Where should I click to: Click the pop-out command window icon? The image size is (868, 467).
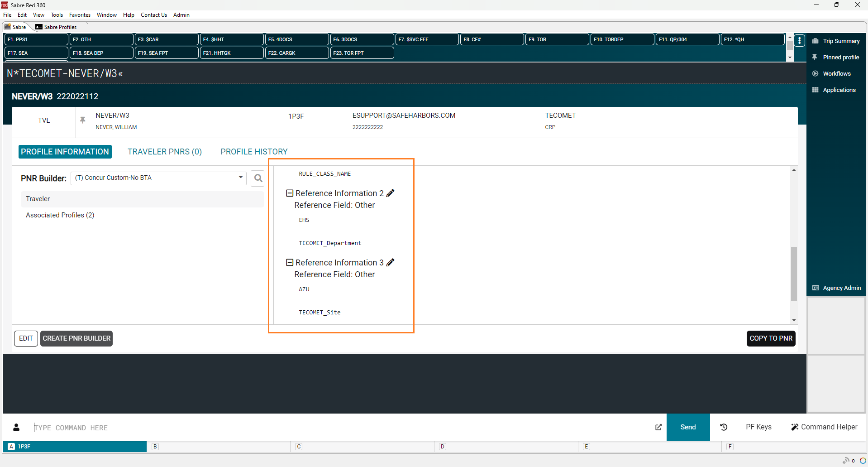(658, 427)
